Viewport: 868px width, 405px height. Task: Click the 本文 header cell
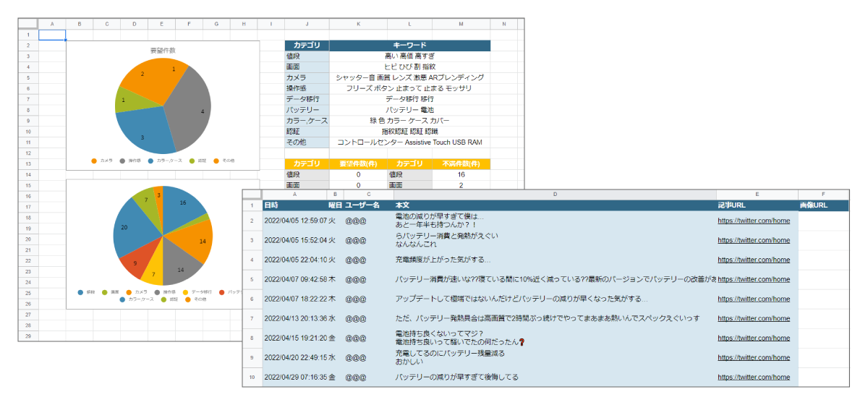coord(555,206)
